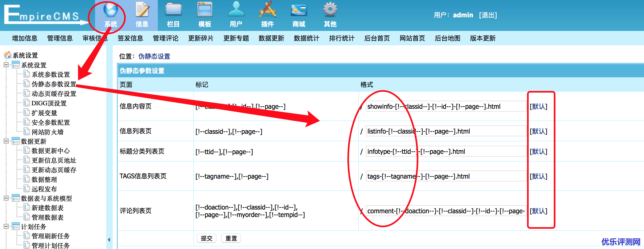The width and height of the screenshot is (644, 249).
Task: Click the house icon beside 系统设置 root
Action: click(x=8, y=55)
